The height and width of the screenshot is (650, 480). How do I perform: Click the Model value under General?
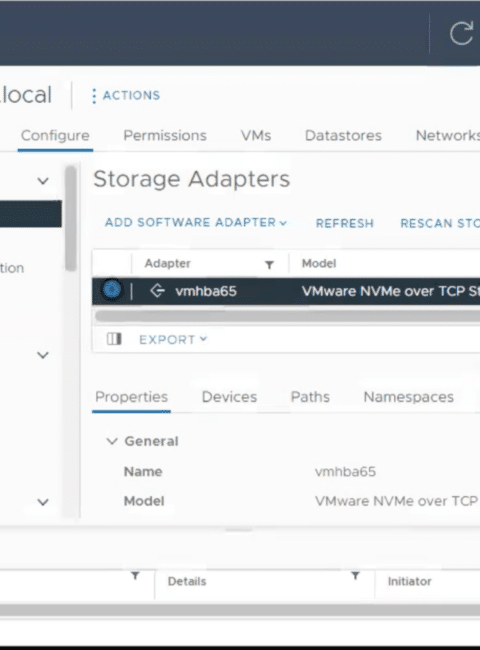coord(397,501)
